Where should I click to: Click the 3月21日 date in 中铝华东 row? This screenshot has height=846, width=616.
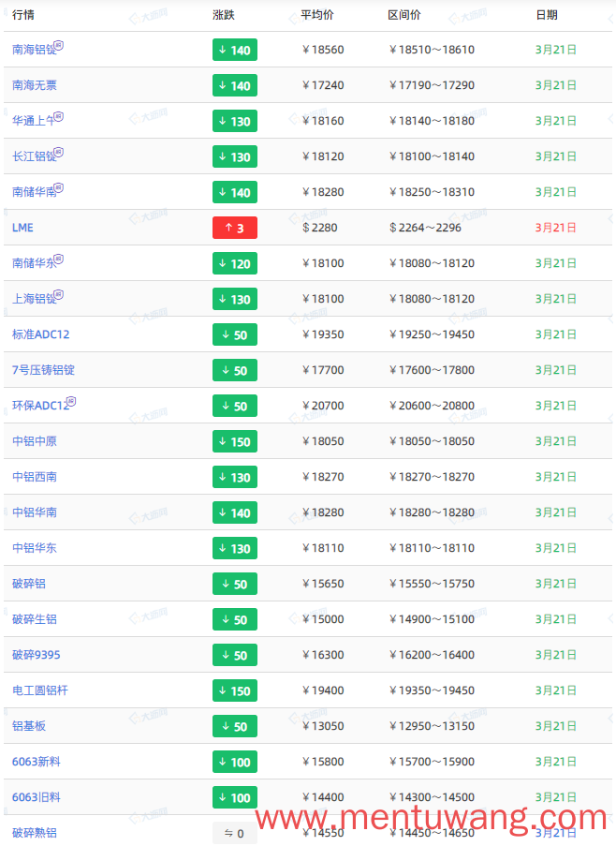tap(556, 548)
